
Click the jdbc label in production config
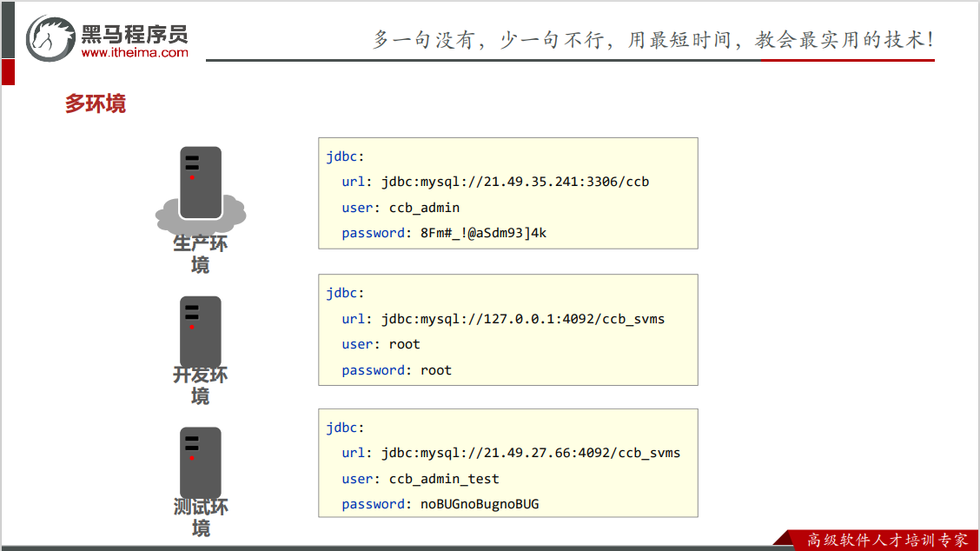(341, 156)
